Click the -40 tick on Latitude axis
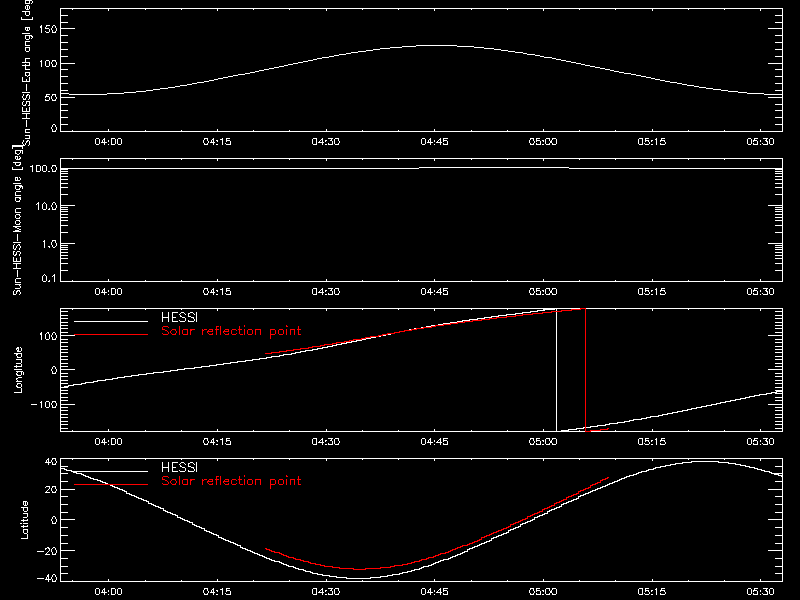 tap(47, 579)
